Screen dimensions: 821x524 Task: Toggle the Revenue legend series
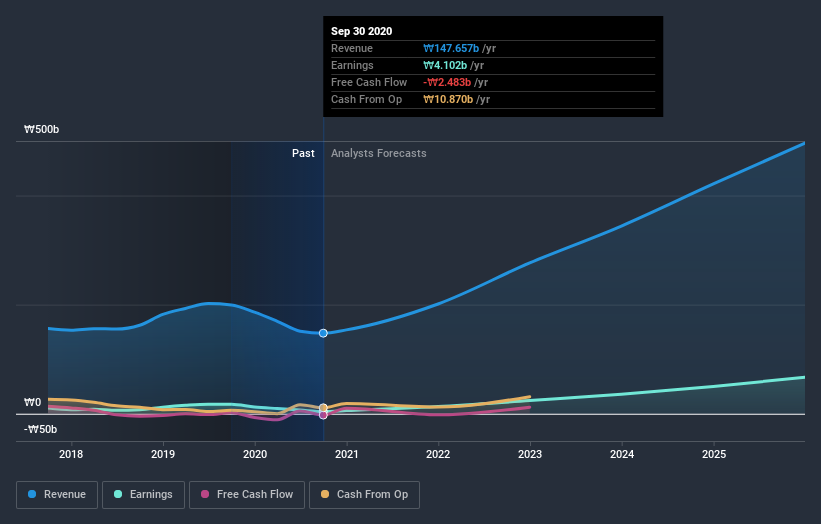coord(57,495)
